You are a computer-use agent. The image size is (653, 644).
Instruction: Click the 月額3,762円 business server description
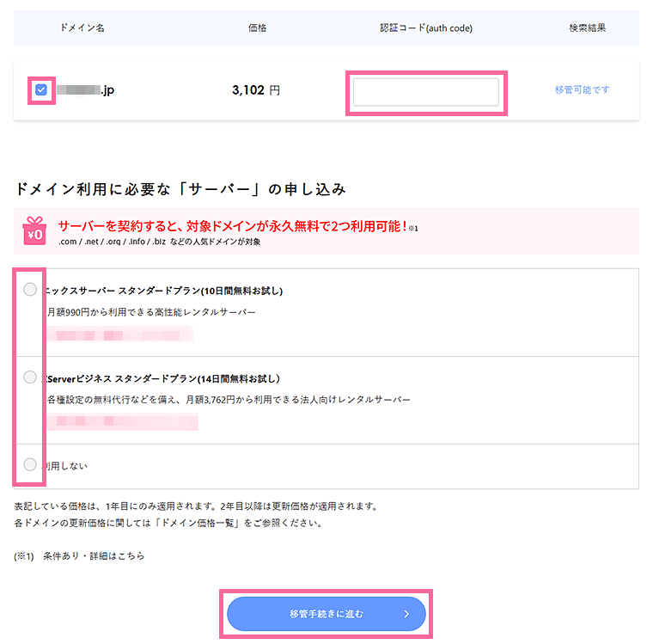pyautogui.click(x=229, y=399)
